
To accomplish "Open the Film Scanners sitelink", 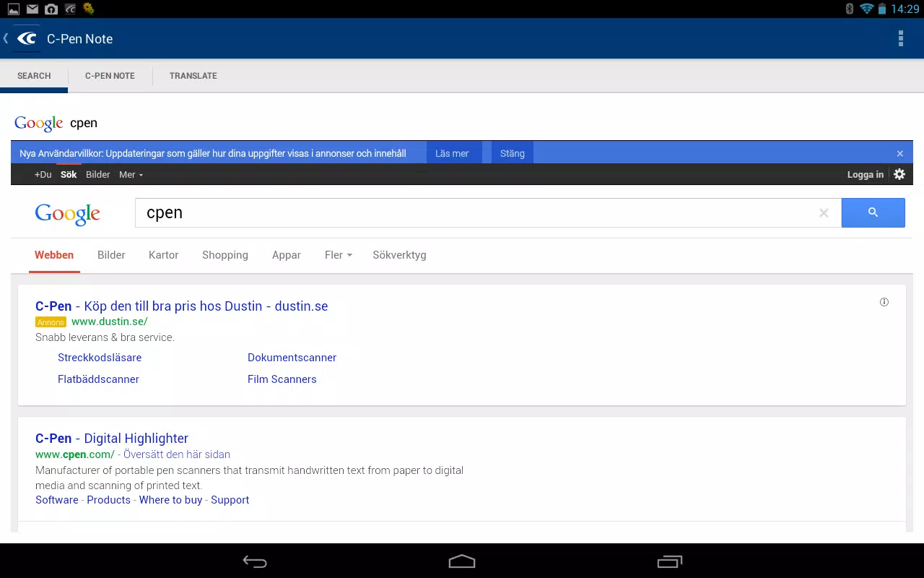I will pyautogui.click(x=282, y=379).
